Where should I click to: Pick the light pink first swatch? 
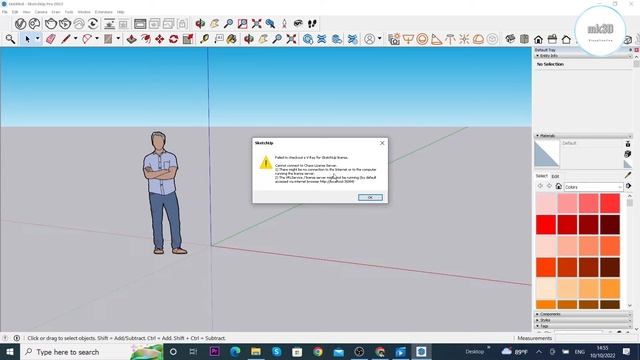[546, 203]
